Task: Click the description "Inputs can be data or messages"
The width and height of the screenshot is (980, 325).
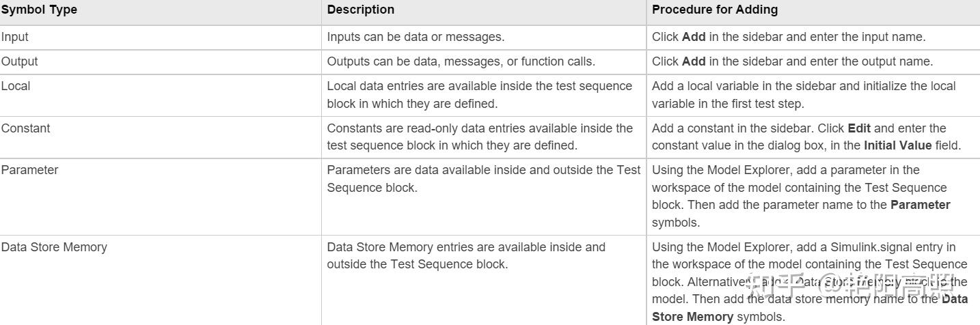Action: point(416,37)
